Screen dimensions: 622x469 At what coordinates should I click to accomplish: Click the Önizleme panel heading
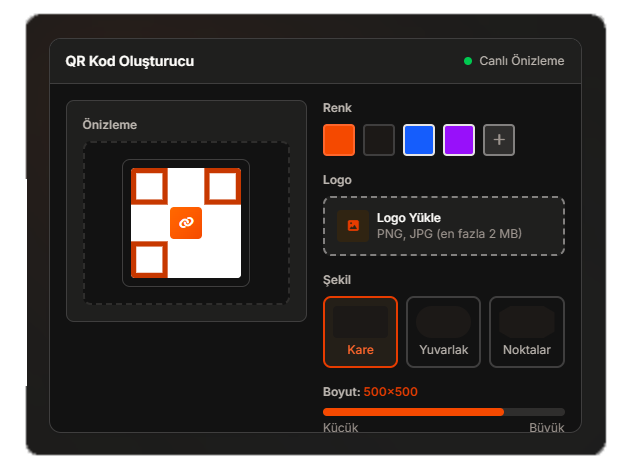pyautogui.click(x=109, y=125)
